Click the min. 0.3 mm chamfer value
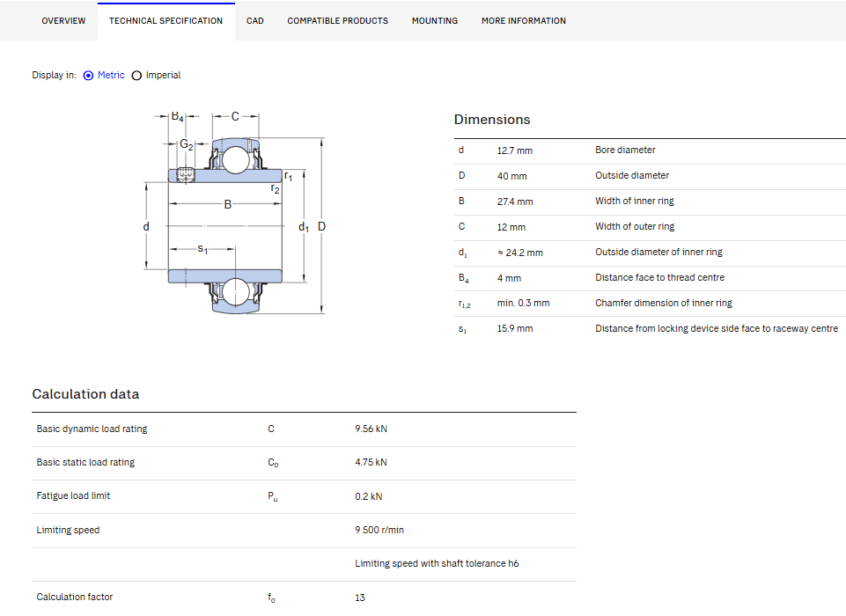The height and width of the screenshot is (616, 846). tap(523, 303)
